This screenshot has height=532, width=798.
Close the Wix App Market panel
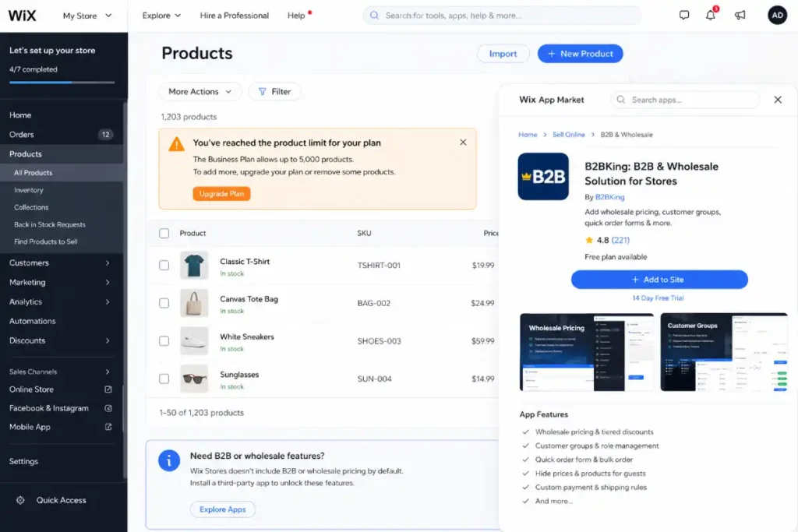point(777,100)
